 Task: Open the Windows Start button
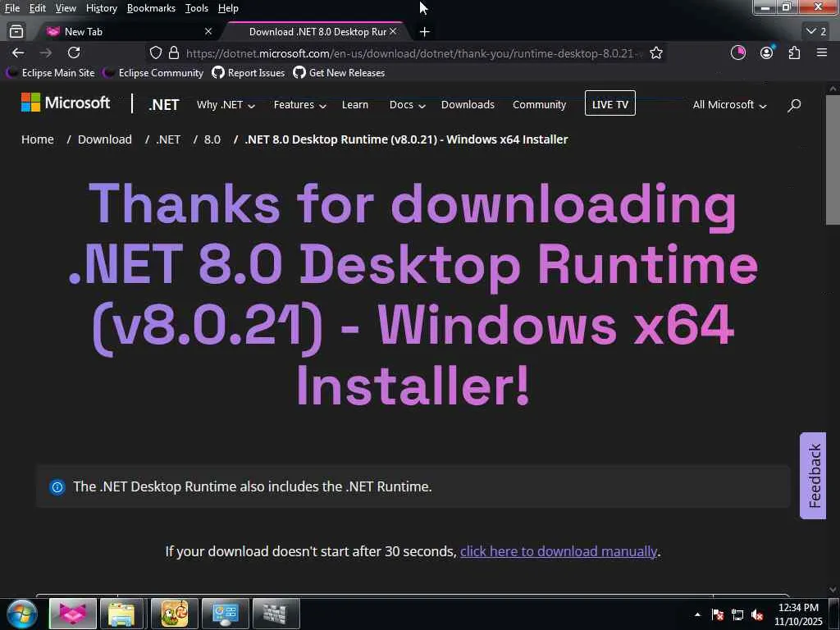[x=21, y=614]
